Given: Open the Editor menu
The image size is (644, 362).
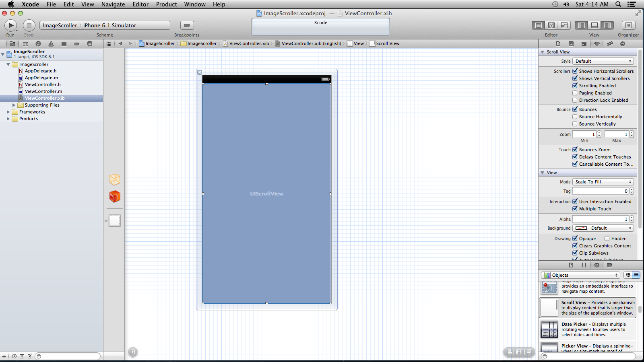Looking at the screenshot, I should coord(140,4).
